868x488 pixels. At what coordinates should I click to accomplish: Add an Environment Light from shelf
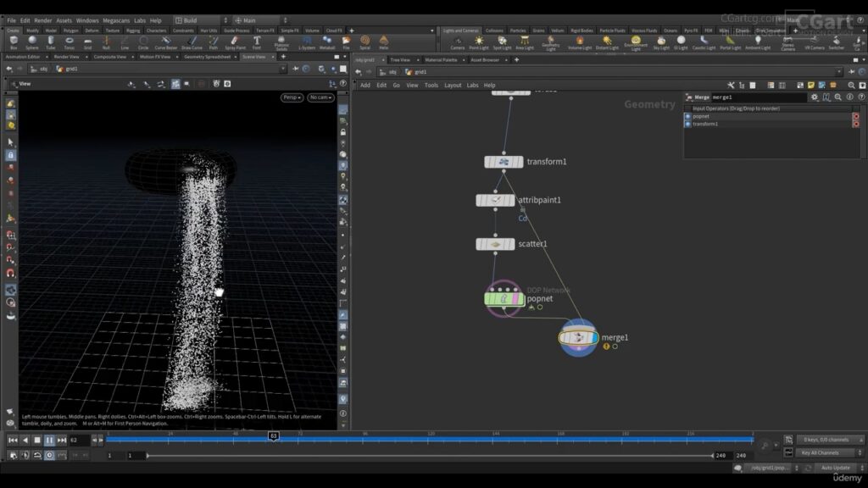point(636,44)
